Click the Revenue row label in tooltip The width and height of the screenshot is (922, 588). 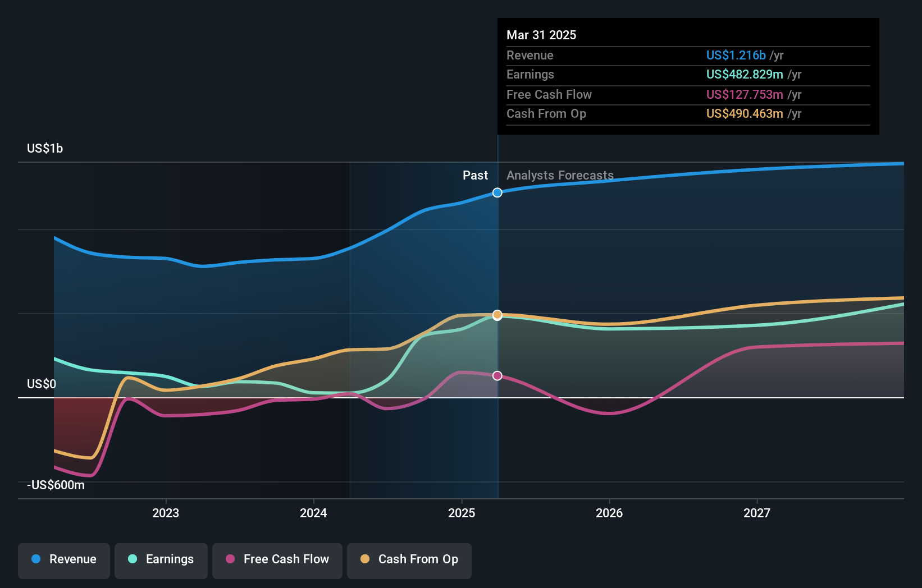point(530,55)
